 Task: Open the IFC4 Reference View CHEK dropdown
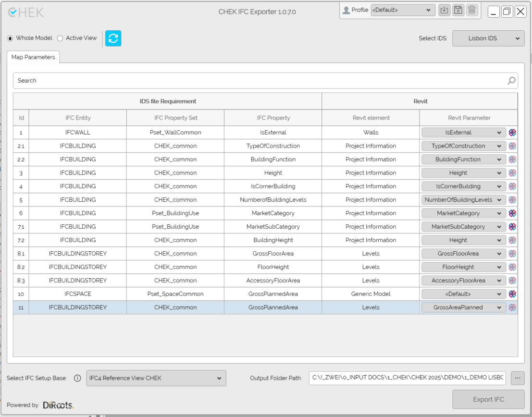[x=156, y=379]
